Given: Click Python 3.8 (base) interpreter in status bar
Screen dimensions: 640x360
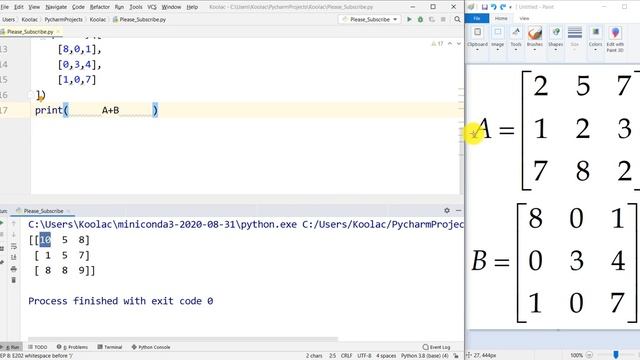Looking at the screenshot, I should [x=424, y=356].
